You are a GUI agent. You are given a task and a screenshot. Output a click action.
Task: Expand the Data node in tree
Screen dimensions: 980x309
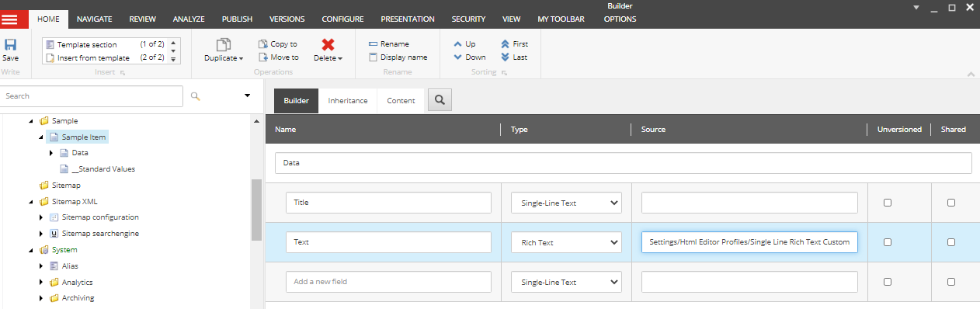pyautogui.click(x=51, y=153)
